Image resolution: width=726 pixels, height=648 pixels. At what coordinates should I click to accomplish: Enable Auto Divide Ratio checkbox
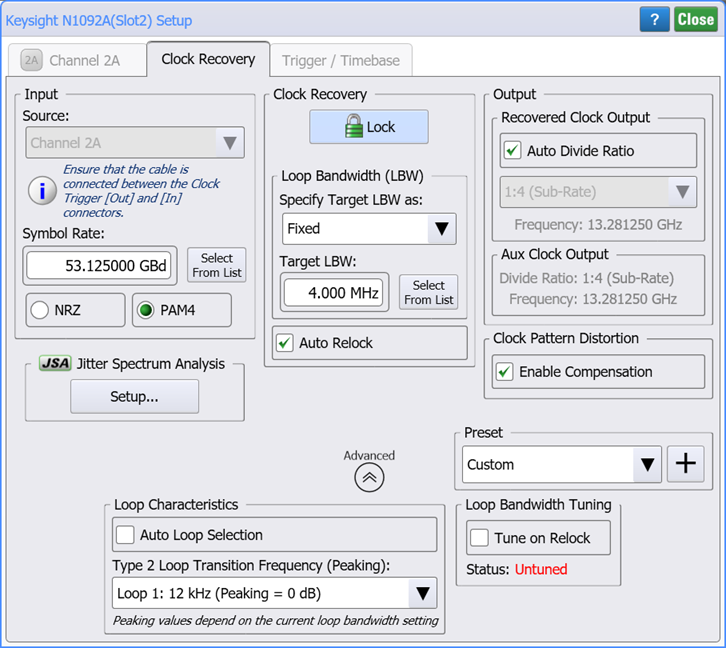[513, 150]
